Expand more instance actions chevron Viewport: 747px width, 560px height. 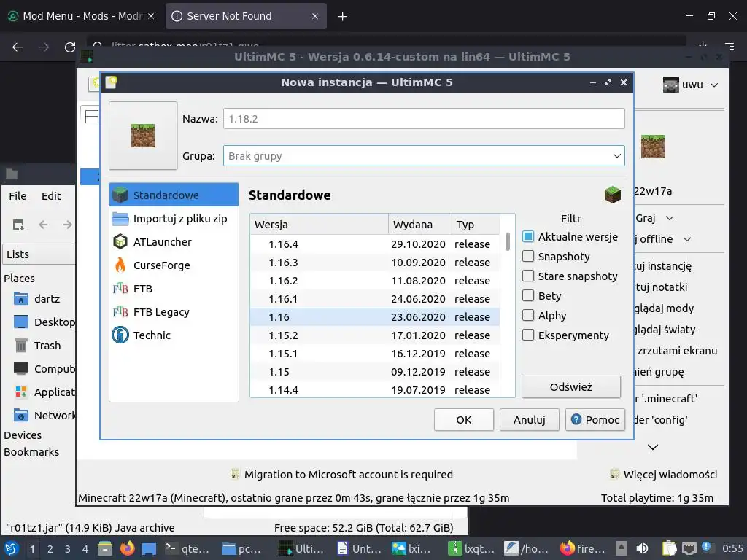653,447
